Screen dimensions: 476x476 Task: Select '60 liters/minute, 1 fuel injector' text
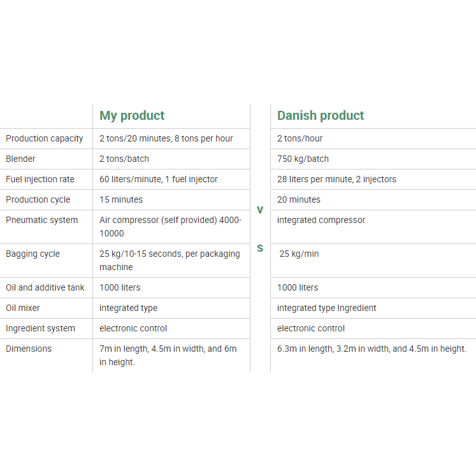pyautogui.click(x=159, y=179)
